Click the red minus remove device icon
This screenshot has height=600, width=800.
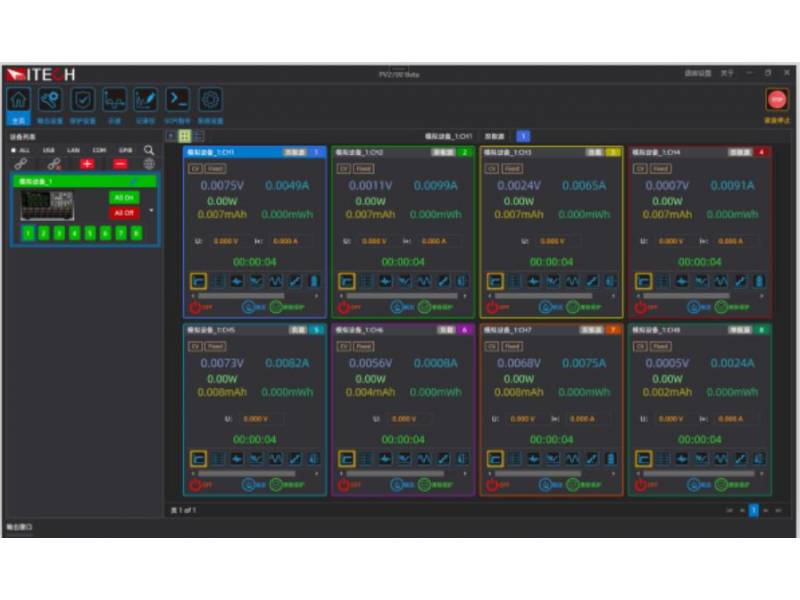click(x=120, y=164)
